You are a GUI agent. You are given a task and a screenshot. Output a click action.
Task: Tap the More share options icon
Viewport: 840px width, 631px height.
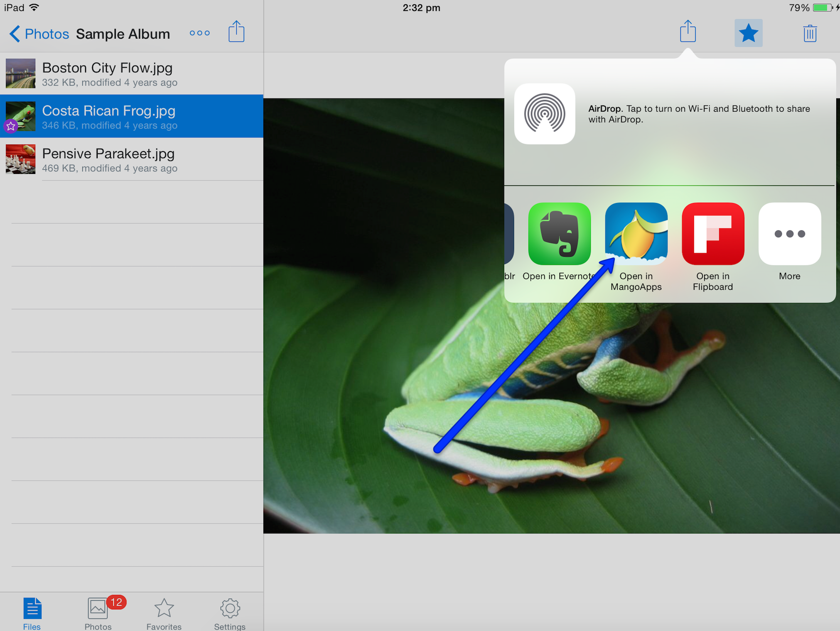coord(790,234)
